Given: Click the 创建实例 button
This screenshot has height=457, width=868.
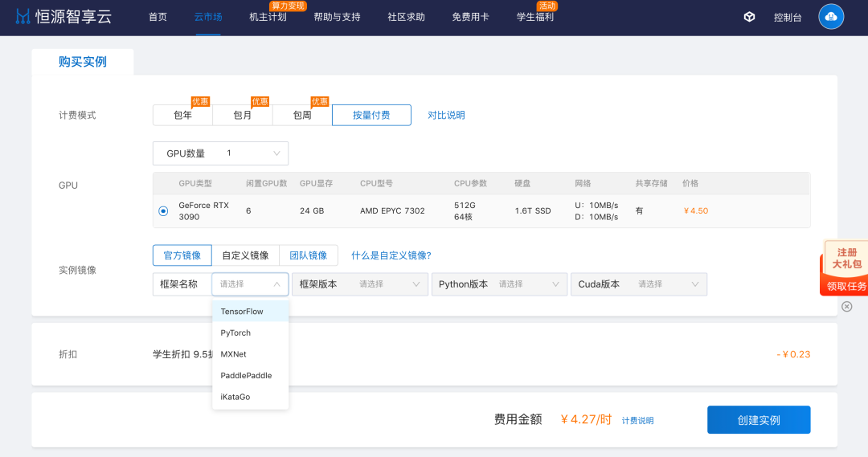Looking at the screenshot, I should coord(759,420).
